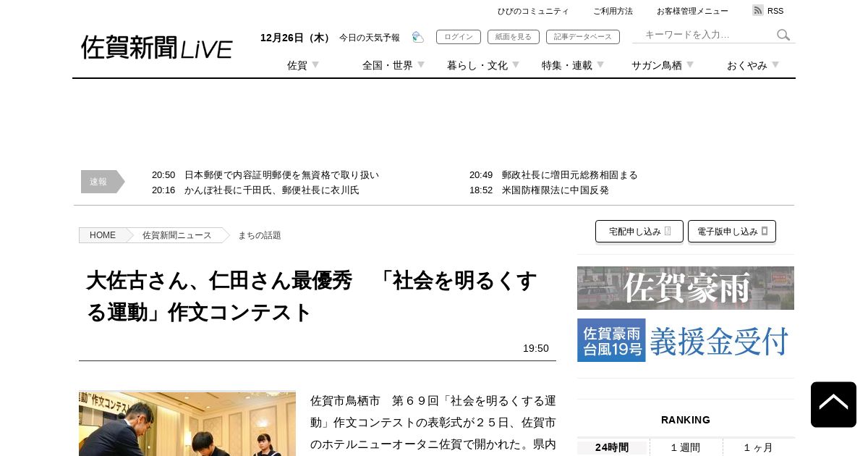Click the search magnifier icon
Image resolution: width=868 pixels, height=456 pixels.
coord(783,35)
